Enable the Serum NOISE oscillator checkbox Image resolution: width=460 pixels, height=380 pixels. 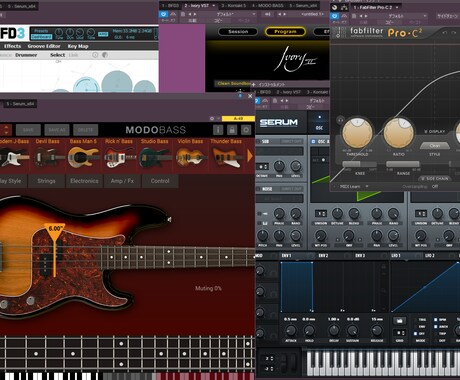pyautogui.click(x=259, y=189)
